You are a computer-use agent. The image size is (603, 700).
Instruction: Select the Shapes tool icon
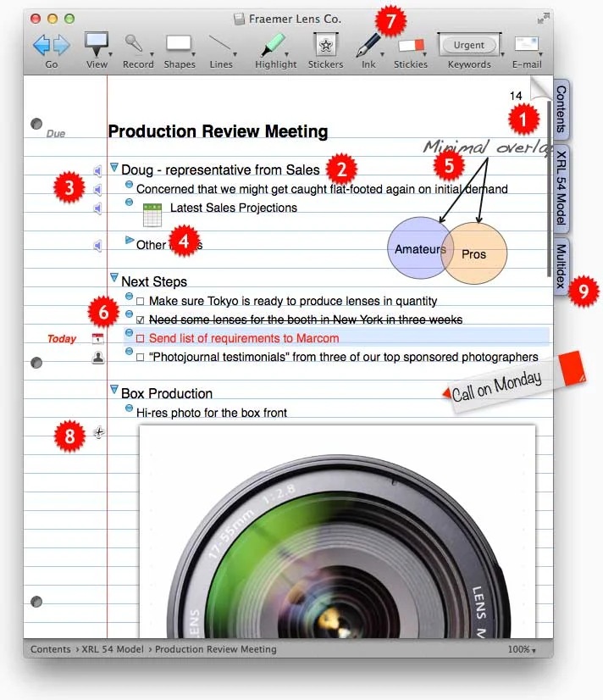(179, 44)
